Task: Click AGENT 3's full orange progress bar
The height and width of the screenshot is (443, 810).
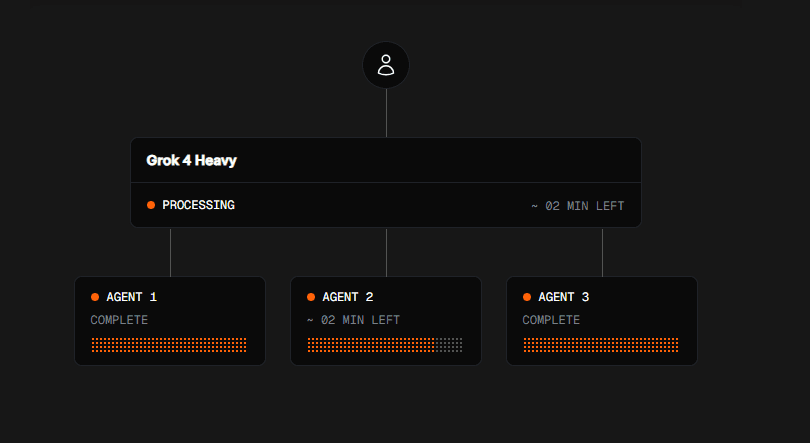Action: tap(601, 345)
